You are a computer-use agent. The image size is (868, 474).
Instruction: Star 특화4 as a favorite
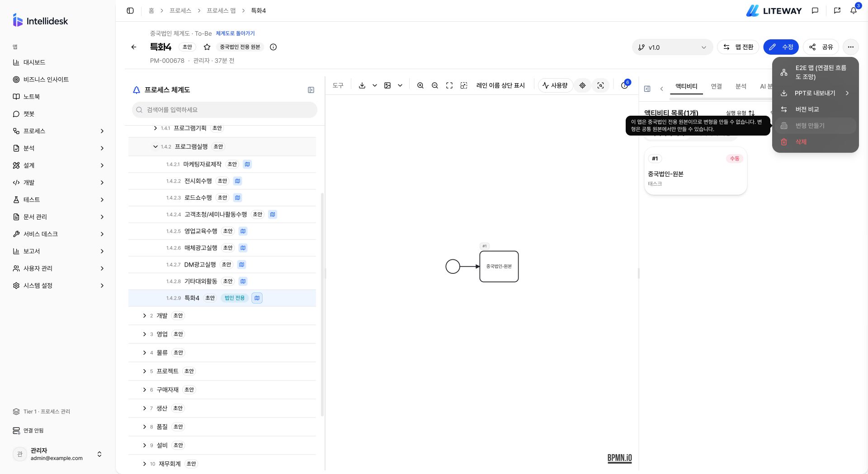[207, 47]
